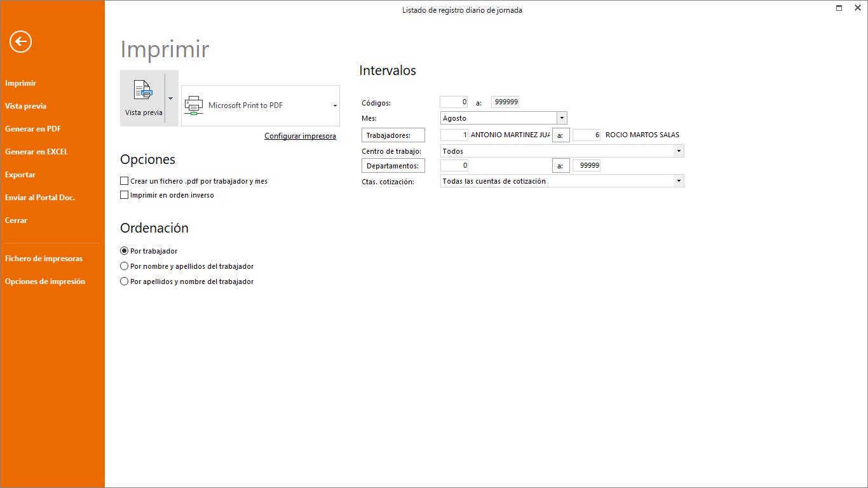868x488 pixels.
Task: Open Opciones de impresión in sidebar
Action: click(45, 281)
